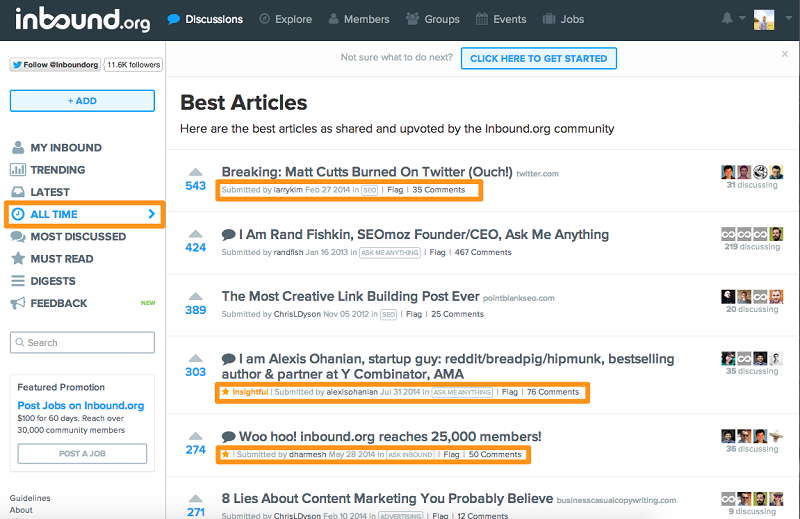Screen dimensions: 800x519
Task: Open the Discussions tab
Action: (205, 19)
